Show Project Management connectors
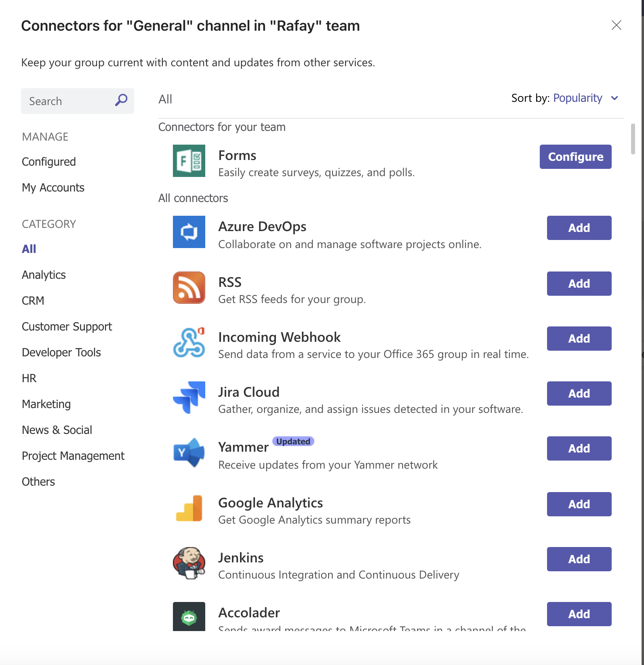The width and height of the screenshot is (644, 665). coord(73,456)
